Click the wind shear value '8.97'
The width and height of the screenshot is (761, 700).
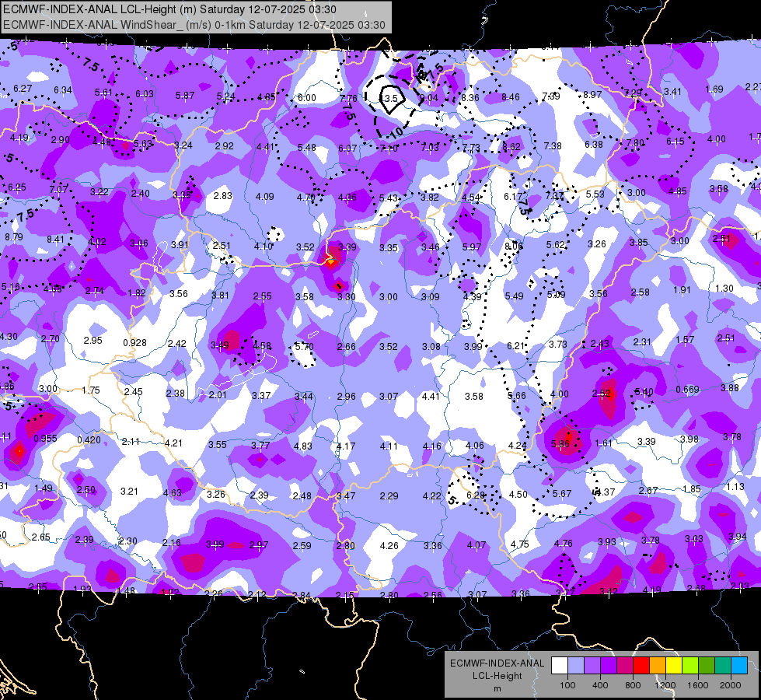point(592,94)
